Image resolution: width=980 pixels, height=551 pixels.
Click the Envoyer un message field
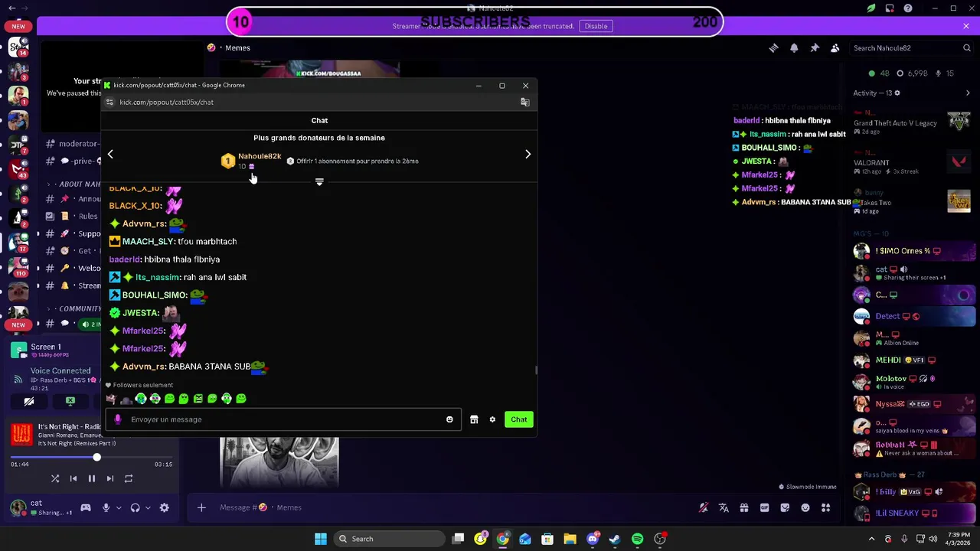[x=283, y=419]
